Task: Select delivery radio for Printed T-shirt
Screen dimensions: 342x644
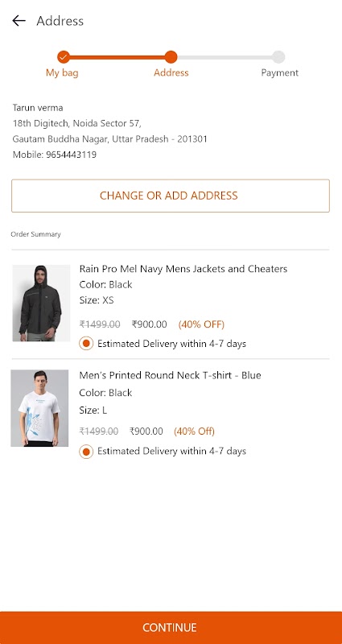Action: tap(86, 452)
